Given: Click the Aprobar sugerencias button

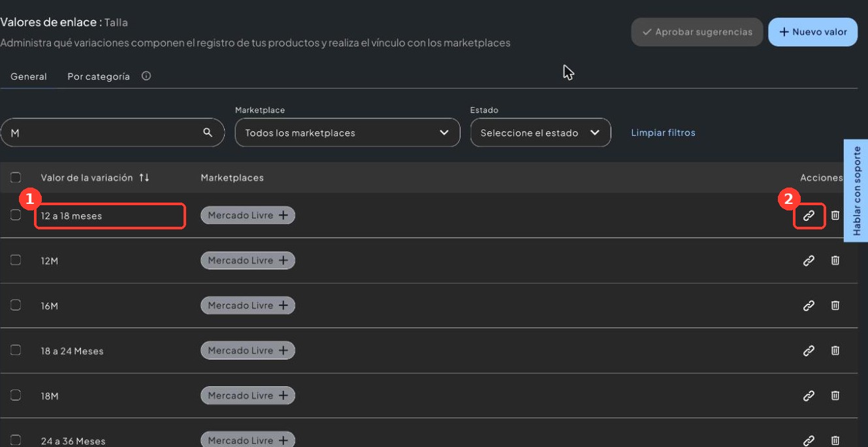Looking at the screenshot, I should tap(697, 32).
